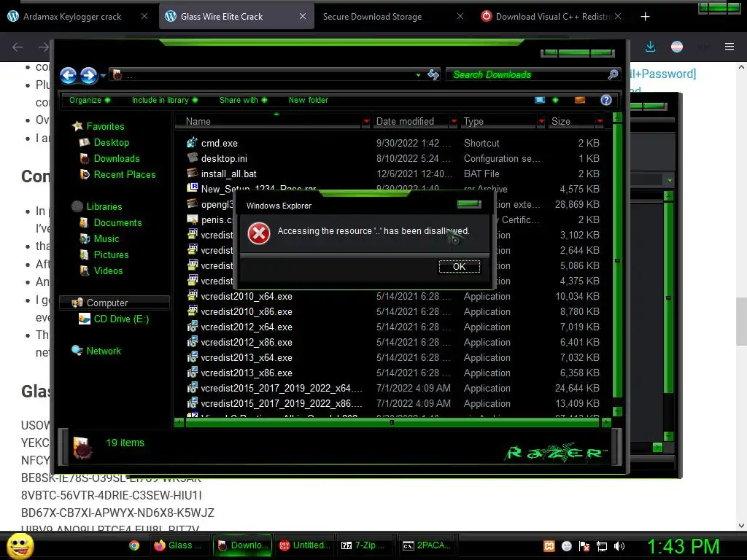The image size is (747, 560).
Task: Click the 1:43 PM taskbar clock
Action: point(683,547)
